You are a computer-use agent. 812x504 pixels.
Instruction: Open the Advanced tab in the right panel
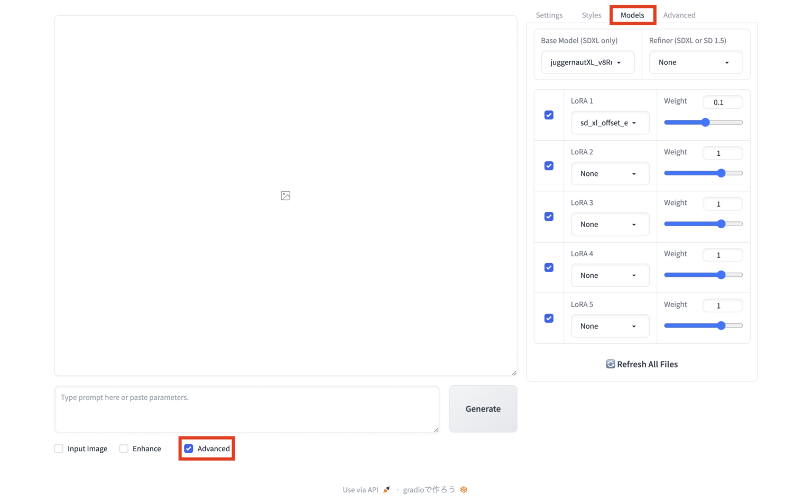[679, 15]
